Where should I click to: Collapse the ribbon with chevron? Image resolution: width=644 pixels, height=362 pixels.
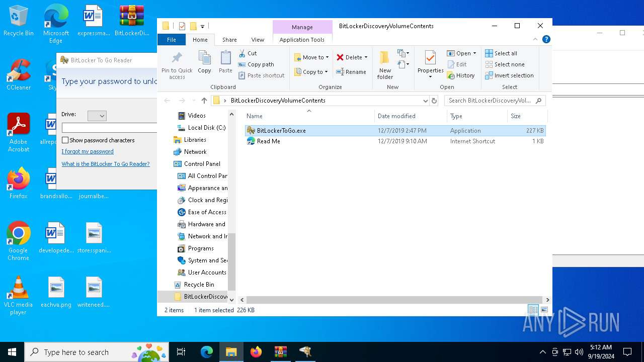535,40
